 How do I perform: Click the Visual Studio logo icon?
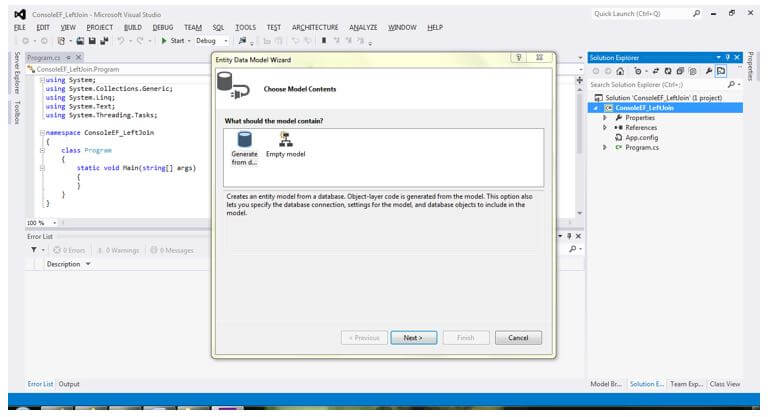point(20,14)
